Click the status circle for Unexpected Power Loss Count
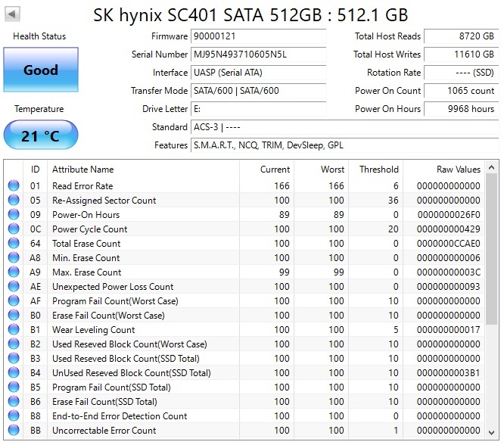The image size is (504, 445). 14,286
